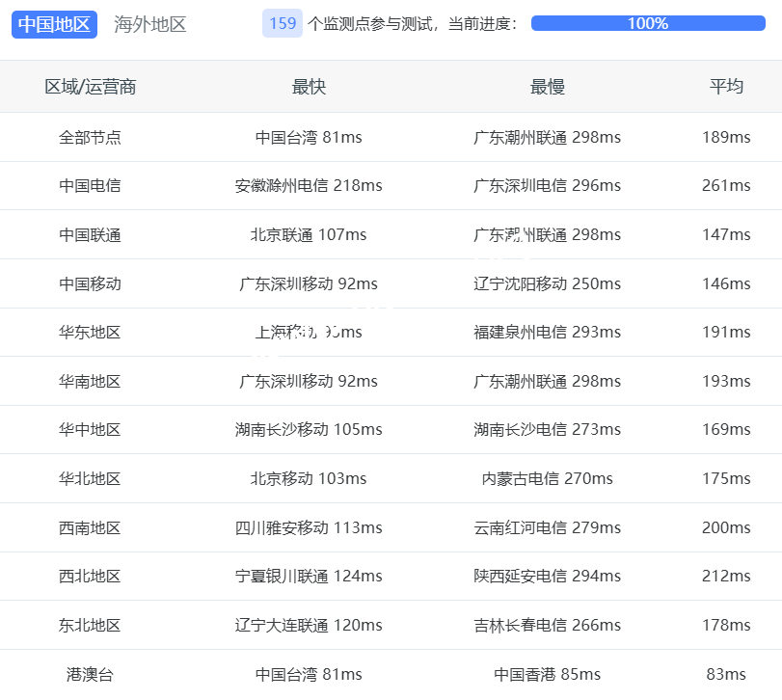The width and height of the screenshot is (782, 700).
Task: Click the 100% progress bar
Action: tap(647, 24)
